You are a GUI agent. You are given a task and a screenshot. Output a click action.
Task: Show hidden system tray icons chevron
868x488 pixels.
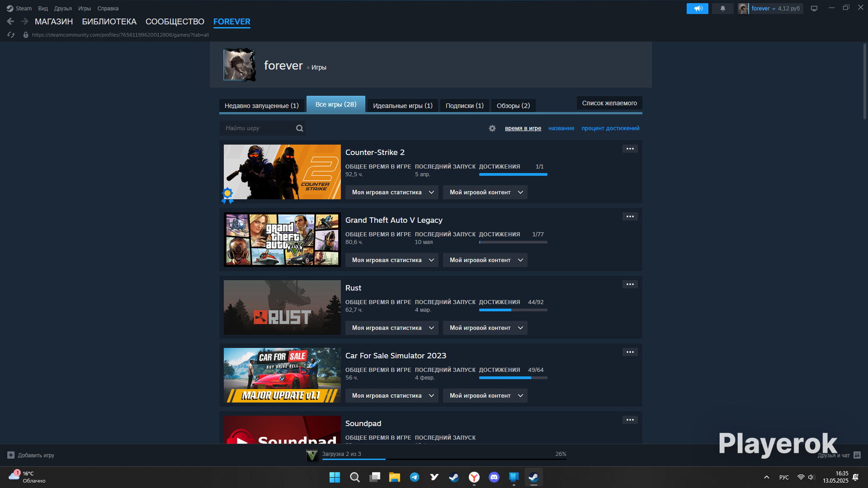(766, 477)
